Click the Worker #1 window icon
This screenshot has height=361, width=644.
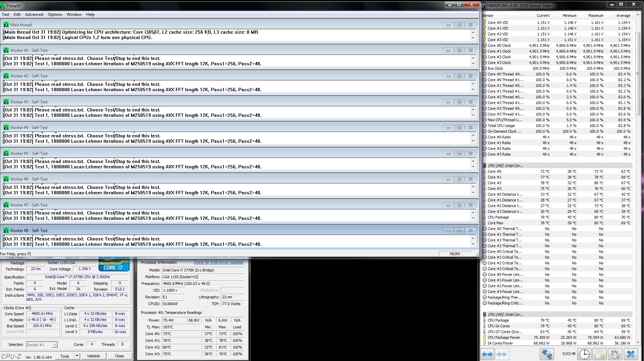tap(6, 50)
